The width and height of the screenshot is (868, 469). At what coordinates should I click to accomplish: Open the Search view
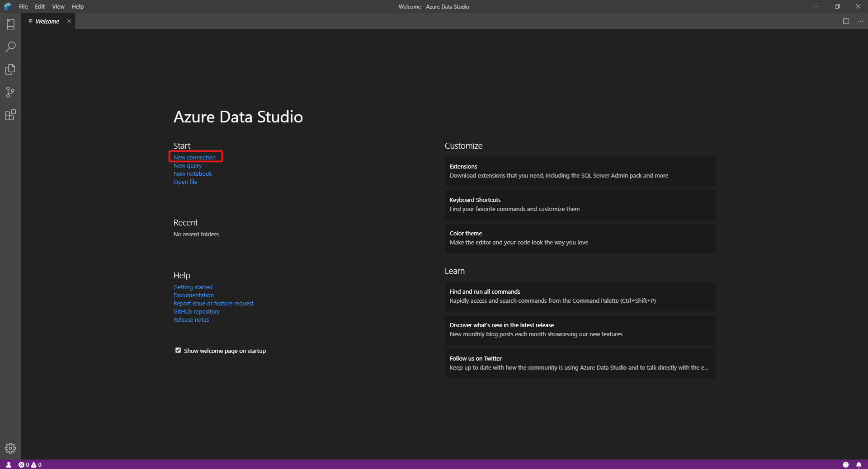point(10,47)
